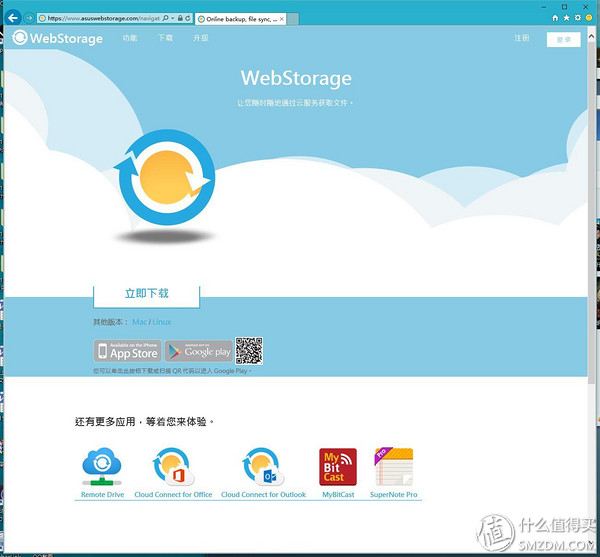Screen dimensions: 600x557
Task: Click Cloud Connect for Office text link
Action: pos(173,495)
